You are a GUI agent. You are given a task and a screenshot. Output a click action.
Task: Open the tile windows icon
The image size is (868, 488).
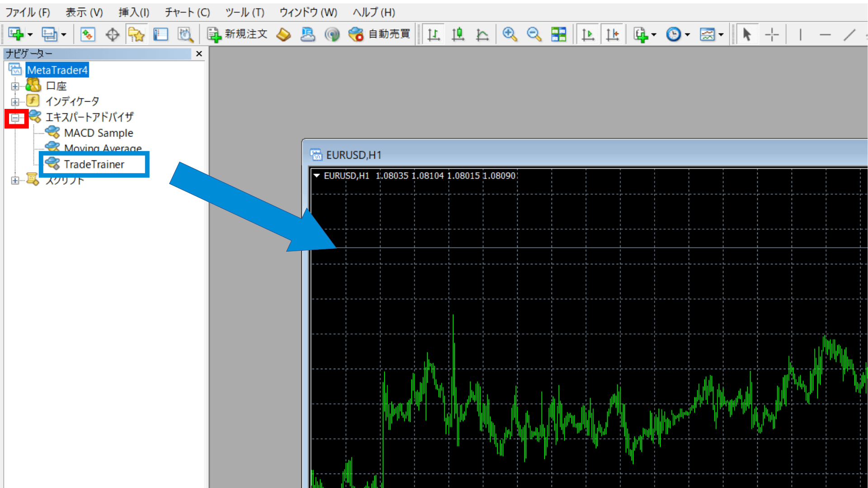[558, 34]
